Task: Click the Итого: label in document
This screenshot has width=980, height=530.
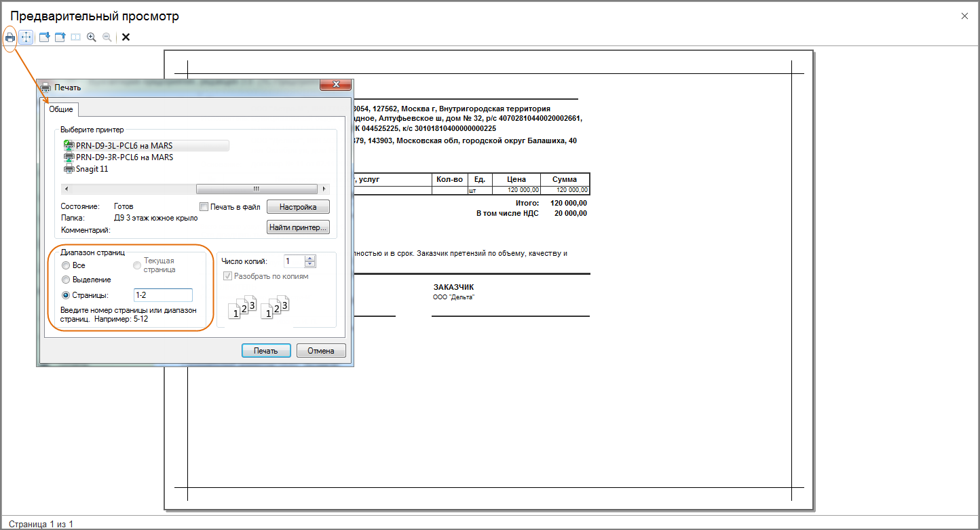Action: (527, 203)
